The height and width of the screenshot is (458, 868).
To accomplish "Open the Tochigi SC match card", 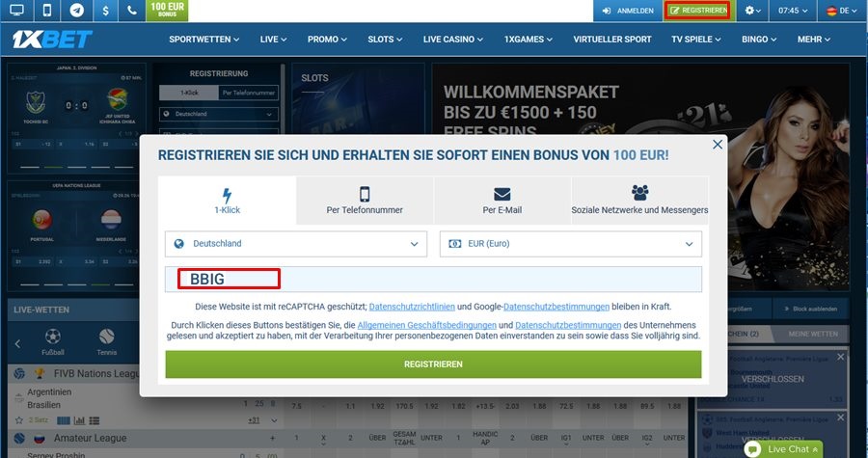I will coord(76,118).
